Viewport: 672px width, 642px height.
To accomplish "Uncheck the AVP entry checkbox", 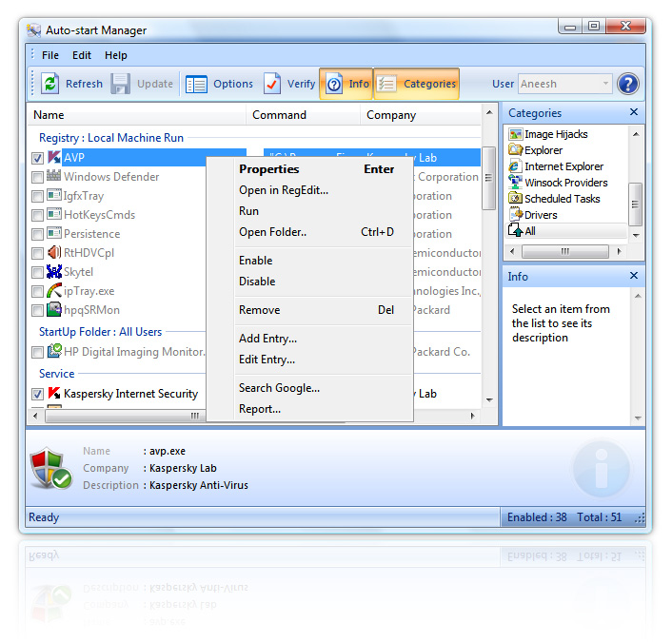I will coord(37,158).
